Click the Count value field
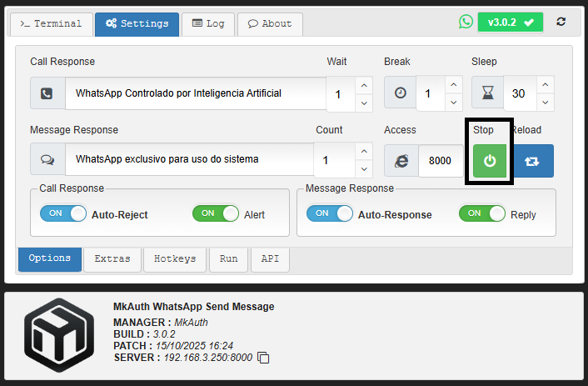Viewport: 588px width, 386px height. point(334,160)
